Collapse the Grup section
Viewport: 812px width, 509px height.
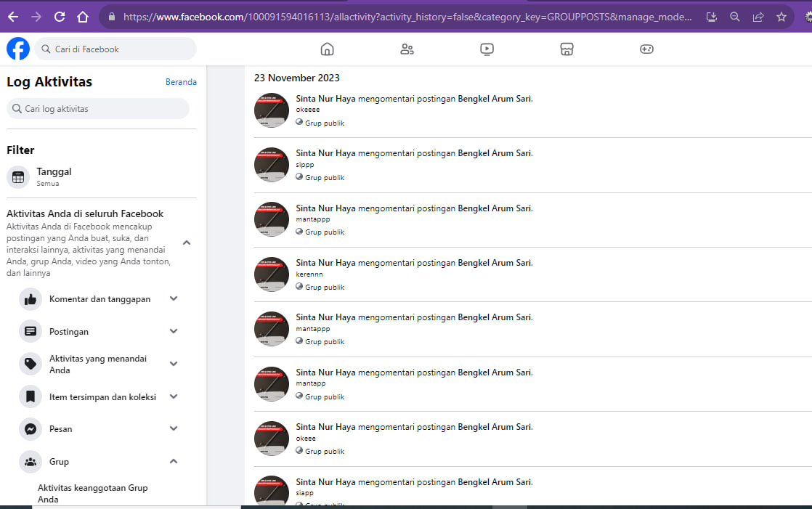[174, 461]
